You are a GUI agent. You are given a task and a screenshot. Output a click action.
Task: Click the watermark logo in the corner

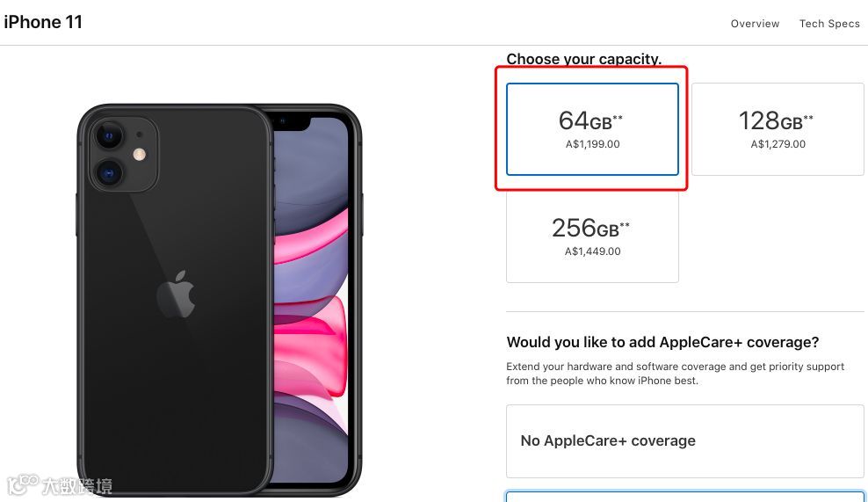(x=60, y=485)
